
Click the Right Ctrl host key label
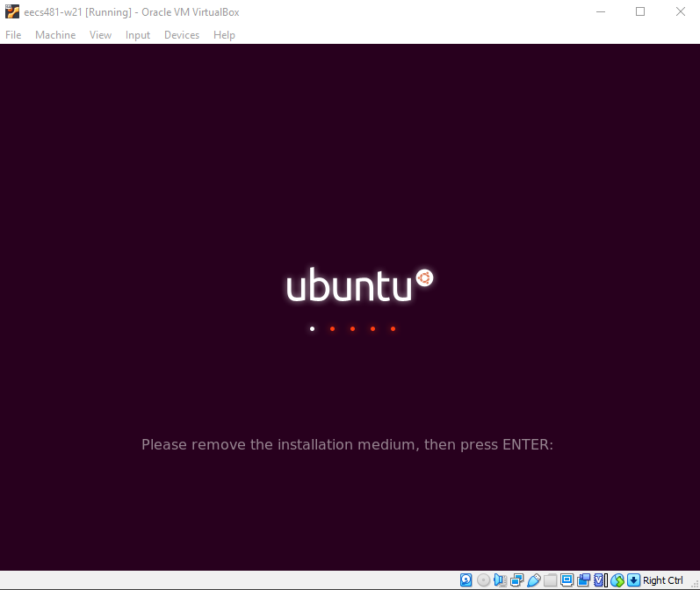pos(662,580)
